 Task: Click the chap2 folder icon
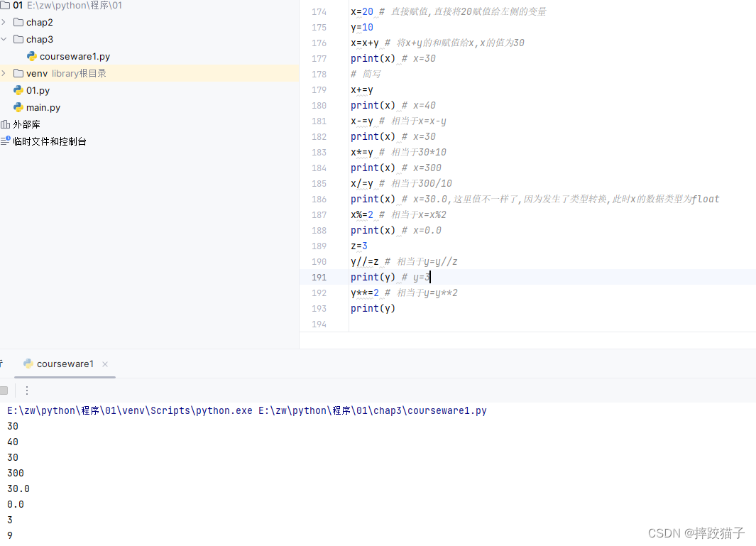point(18,22)
